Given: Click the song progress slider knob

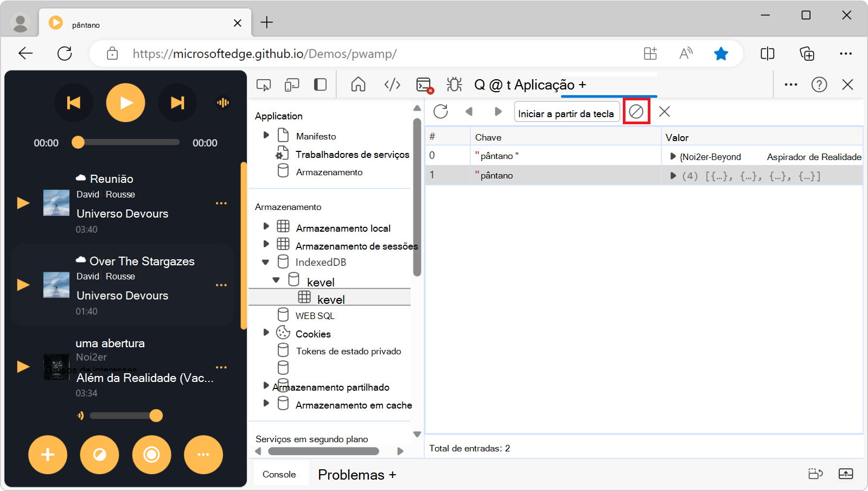Looking at the screenshot, I should tap(78, 142).
